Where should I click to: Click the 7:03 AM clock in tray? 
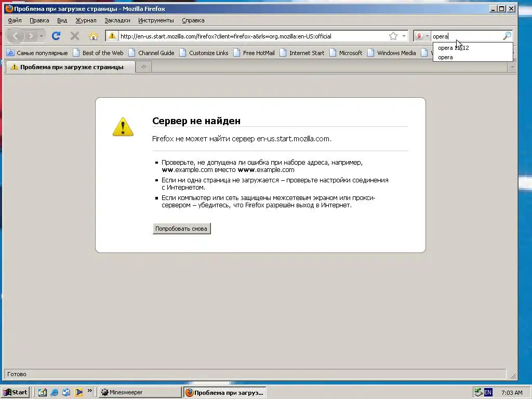click(x=512, y=393)
